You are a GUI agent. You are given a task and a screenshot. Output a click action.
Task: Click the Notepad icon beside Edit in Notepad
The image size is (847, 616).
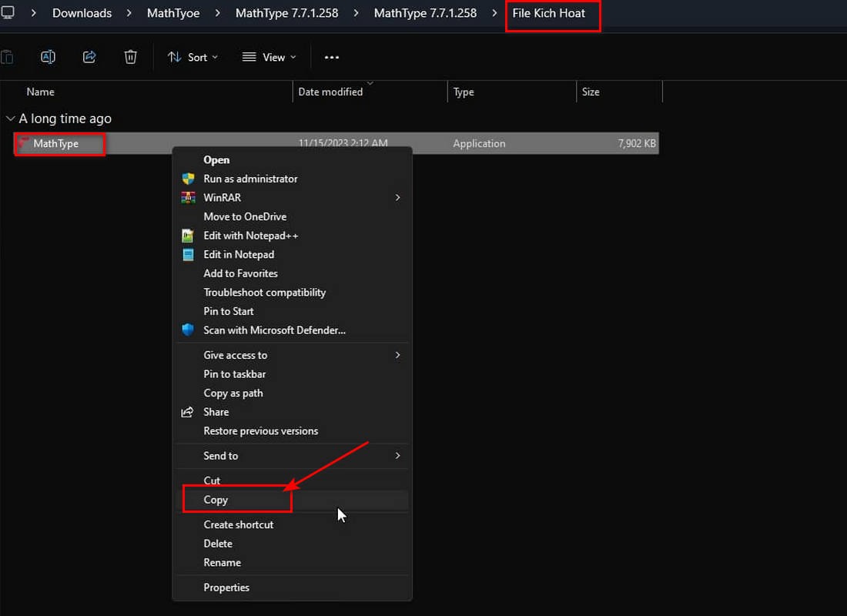tap(188, 255)
